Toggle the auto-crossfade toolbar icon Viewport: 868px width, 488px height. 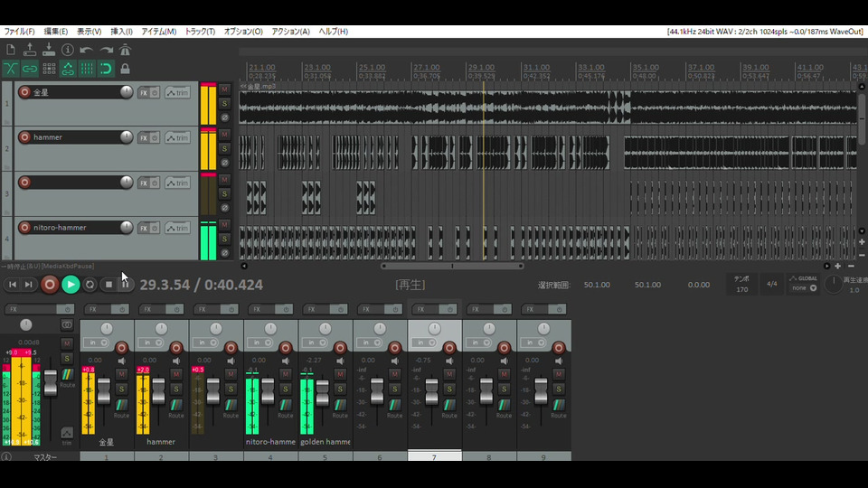pos(10,69)
